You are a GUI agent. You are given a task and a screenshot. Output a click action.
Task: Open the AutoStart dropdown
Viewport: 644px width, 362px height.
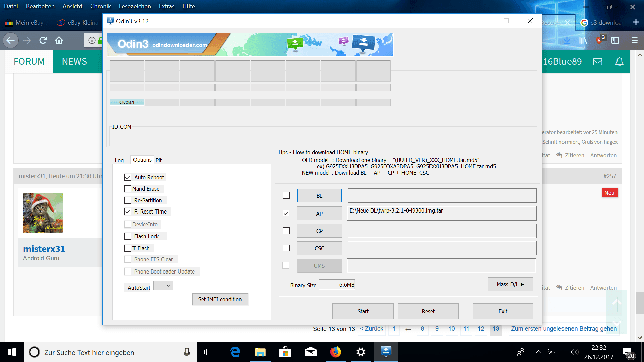pos(163,286)
